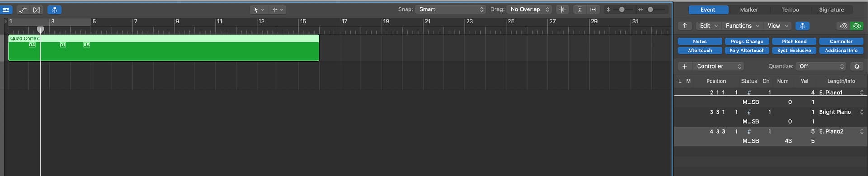Go up one level in Event List
Image resolution: width=868 pixels, height=176 pixels.
pyautogui.click(x=685, y=26)
